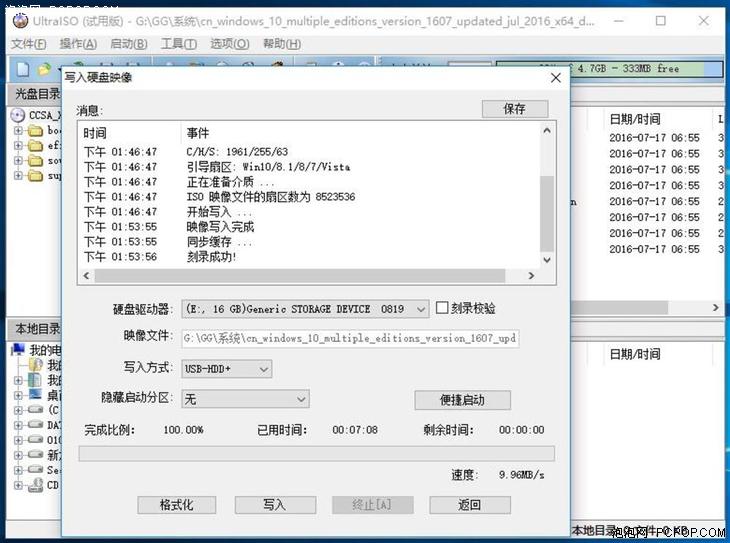Image resolution: width=730 pixels, height=543 pixels.
Task: Enable the 刻录校验 checkbox
Action: 442,307
